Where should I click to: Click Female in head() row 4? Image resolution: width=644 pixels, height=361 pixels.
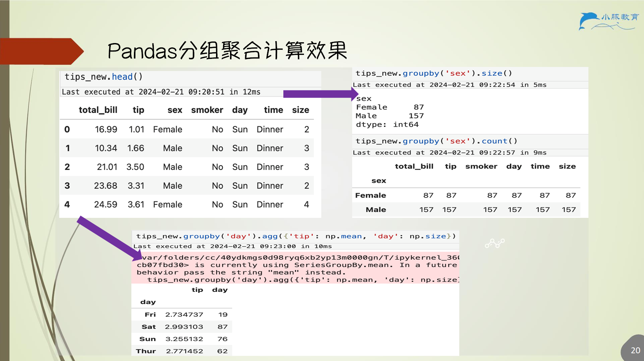[x=168, y=205]
